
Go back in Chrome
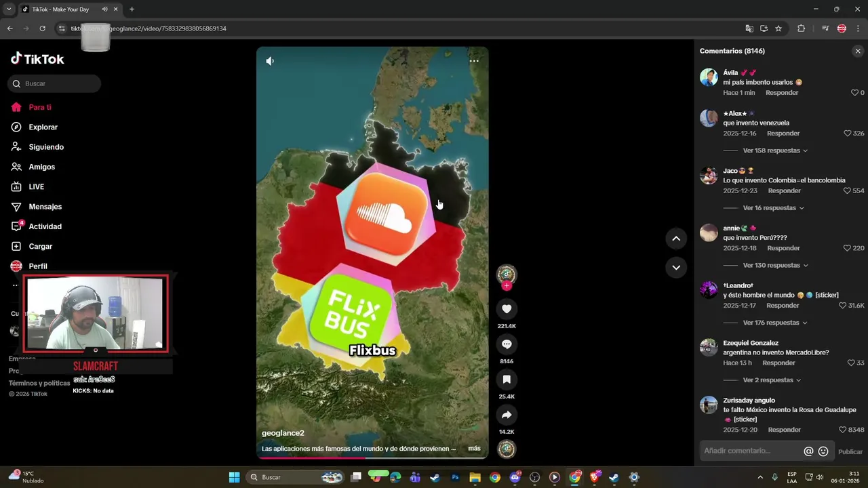[x=10, y=28]
